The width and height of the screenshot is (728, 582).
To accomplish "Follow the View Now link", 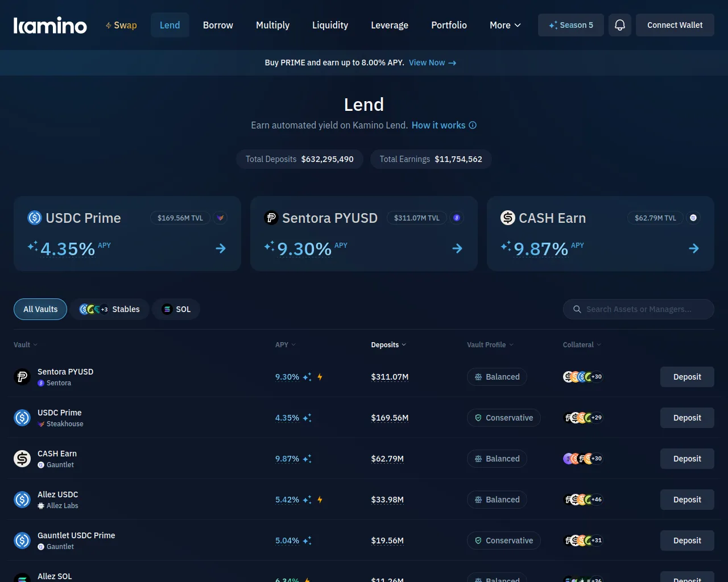I will [432, 63].
